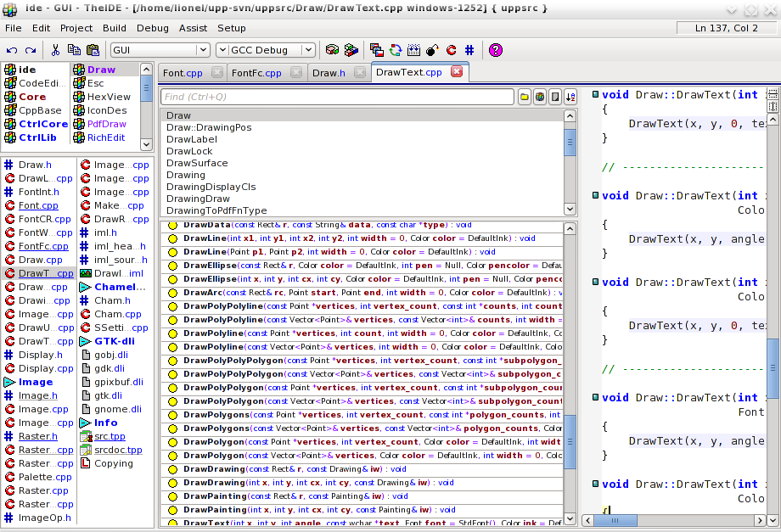Open the Build menu

tap(114, 28)
